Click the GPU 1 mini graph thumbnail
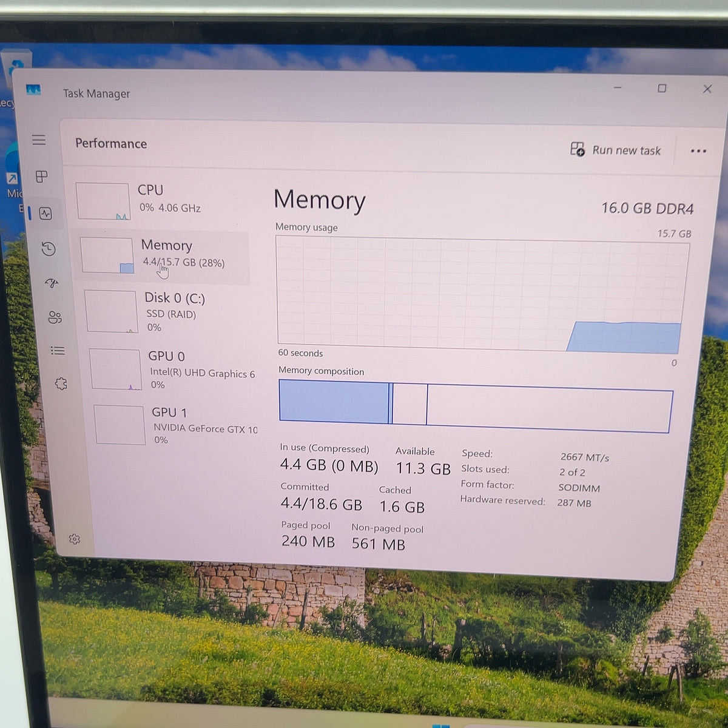Screen dimensions: 728x728 point(120,425)
